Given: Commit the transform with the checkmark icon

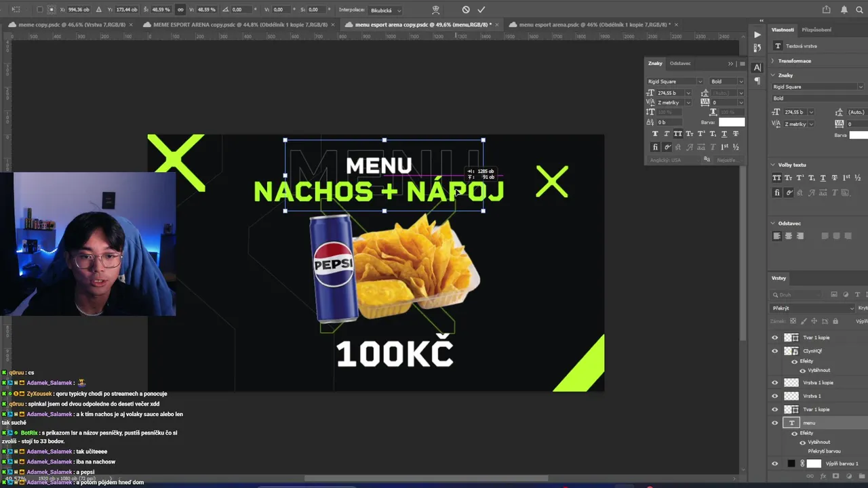Looking at the screenshot, I should pos(481,9).
